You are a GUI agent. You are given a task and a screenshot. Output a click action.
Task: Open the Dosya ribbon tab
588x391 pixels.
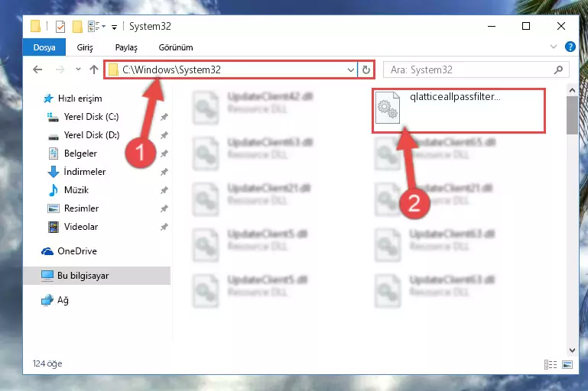[44, 47]
